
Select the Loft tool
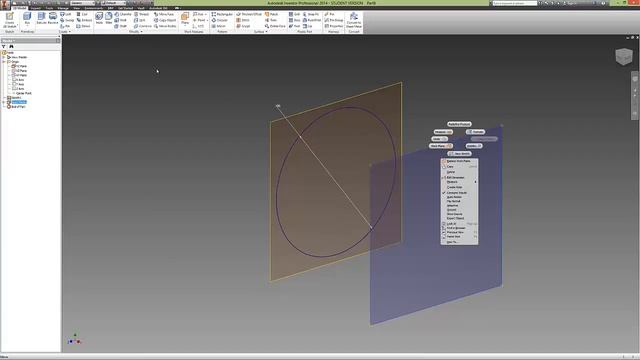pos(65,14)
